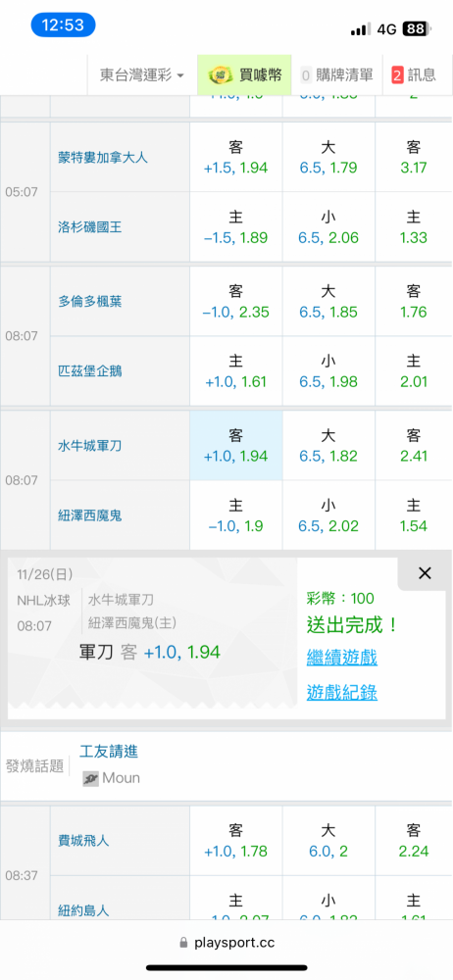The height and width of the screenshot is (980, 453).
Task: Select 小 6.5, 1.98 for 匹茲堡企鵝
Action: (328, 370)
